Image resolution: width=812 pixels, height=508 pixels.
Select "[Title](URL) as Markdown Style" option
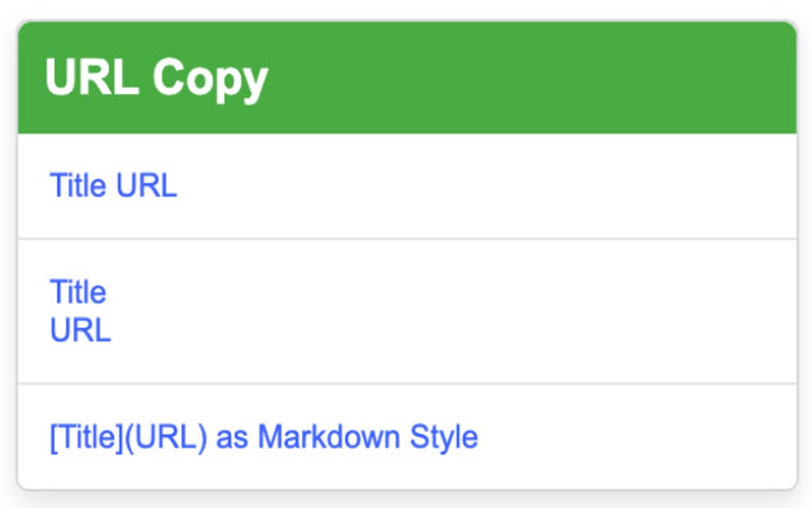point(263,434)
